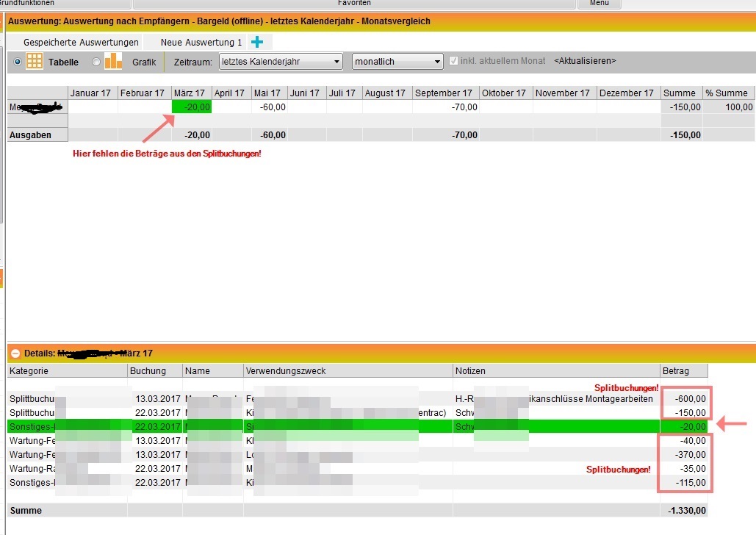This screenshot has height=535, width=756.
Task: Click the November 17 column header
Action: click(564, 93)
